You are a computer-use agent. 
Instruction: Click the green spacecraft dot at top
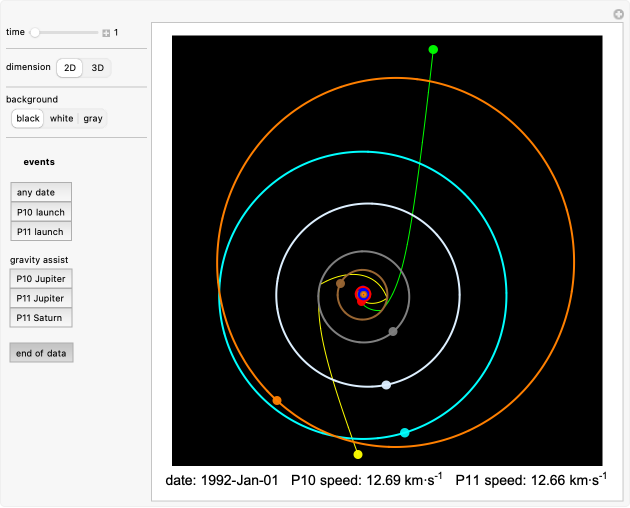tap(433, 49)
